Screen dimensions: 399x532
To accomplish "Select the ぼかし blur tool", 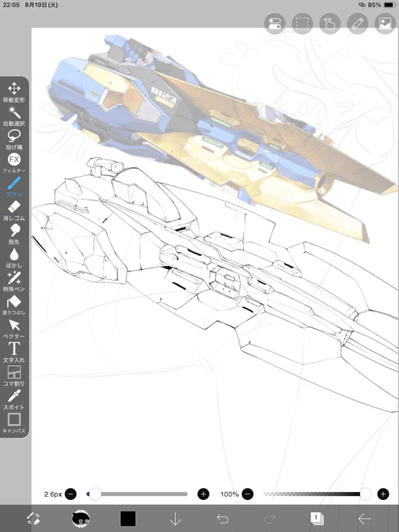I will coord(14,257).
